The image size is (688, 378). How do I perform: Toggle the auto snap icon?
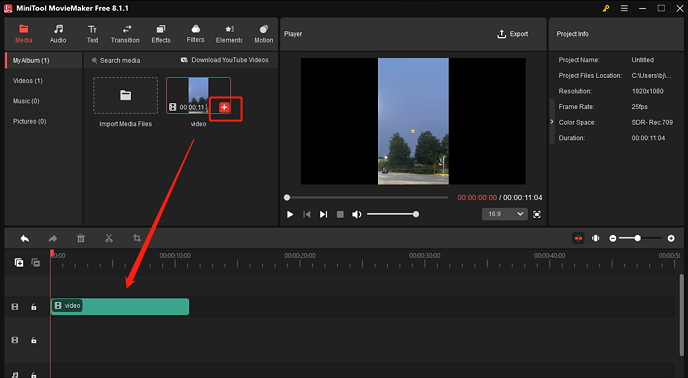pyautogui.click(x=578, y=238)
